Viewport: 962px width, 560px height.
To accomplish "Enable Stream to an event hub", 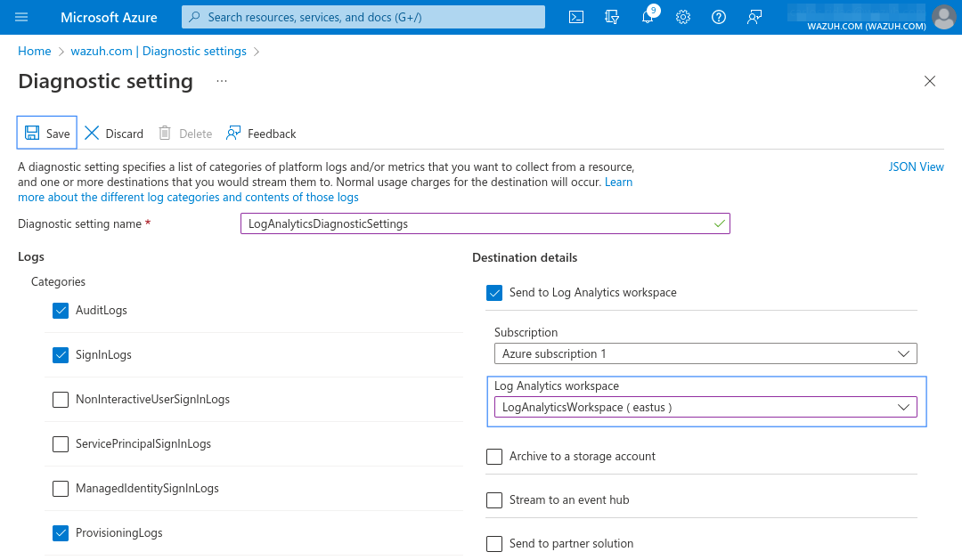I will point(494,499).
